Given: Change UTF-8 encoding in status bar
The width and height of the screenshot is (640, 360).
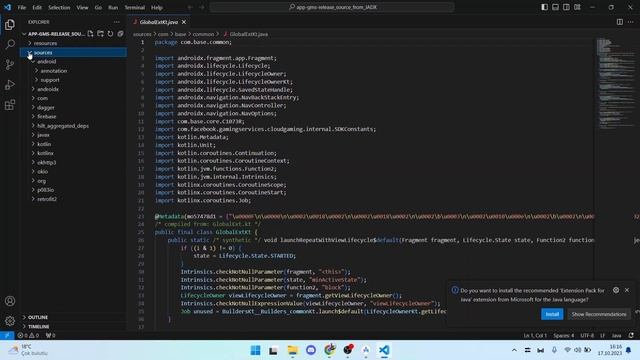Looking at the screenshot, I should 587,336.
